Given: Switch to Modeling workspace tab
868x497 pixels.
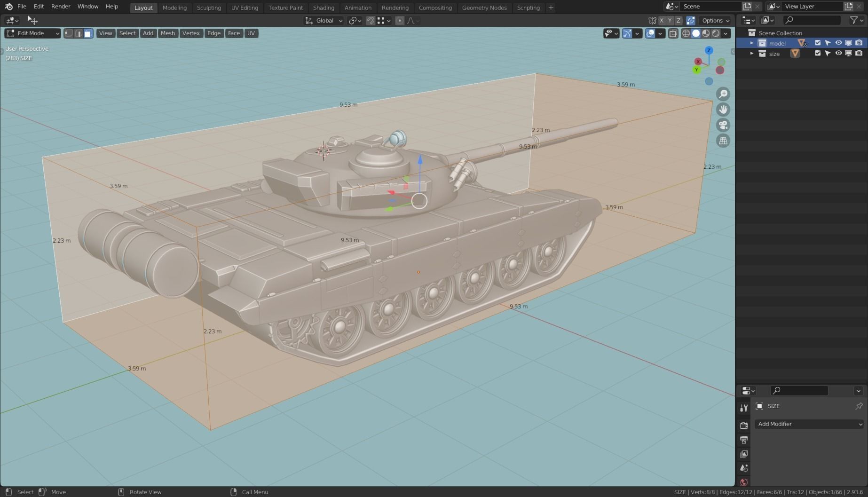Looking at the screenshot, I should [174, 8].
